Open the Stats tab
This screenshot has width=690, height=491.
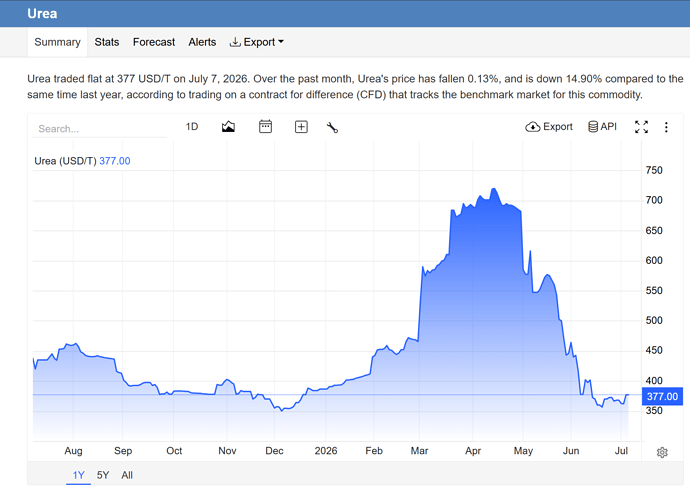107,42
